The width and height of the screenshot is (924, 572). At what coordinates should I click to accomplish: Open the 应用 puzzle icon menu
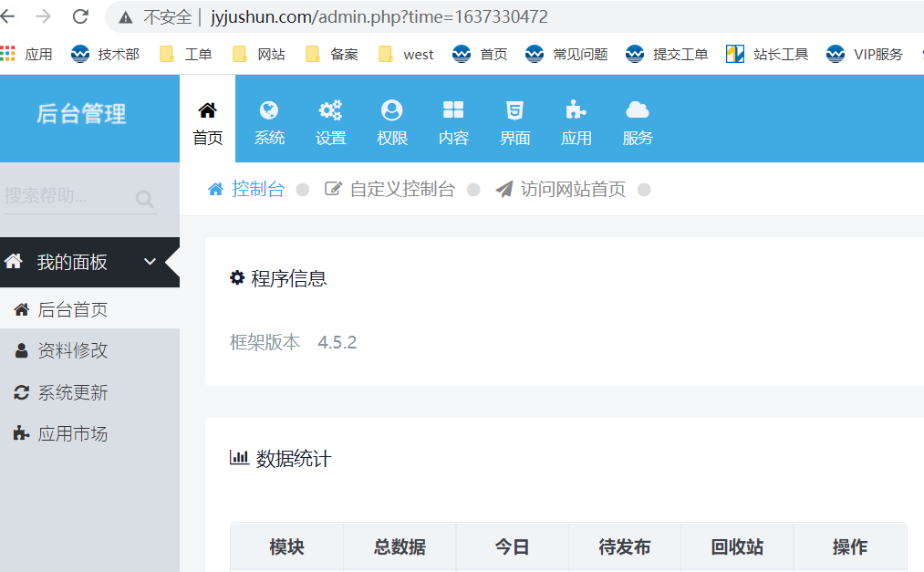point(576,122)
